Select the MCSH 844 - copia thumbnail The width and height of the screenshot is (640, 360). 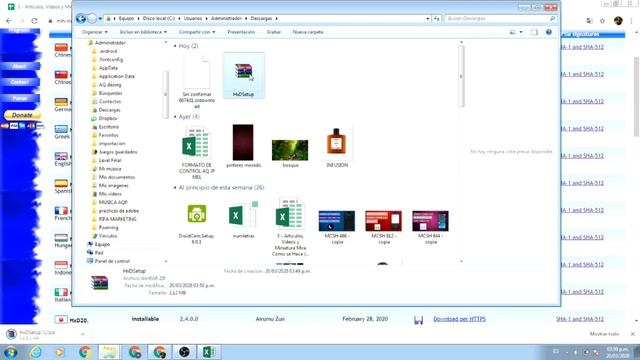click(430, 227)
